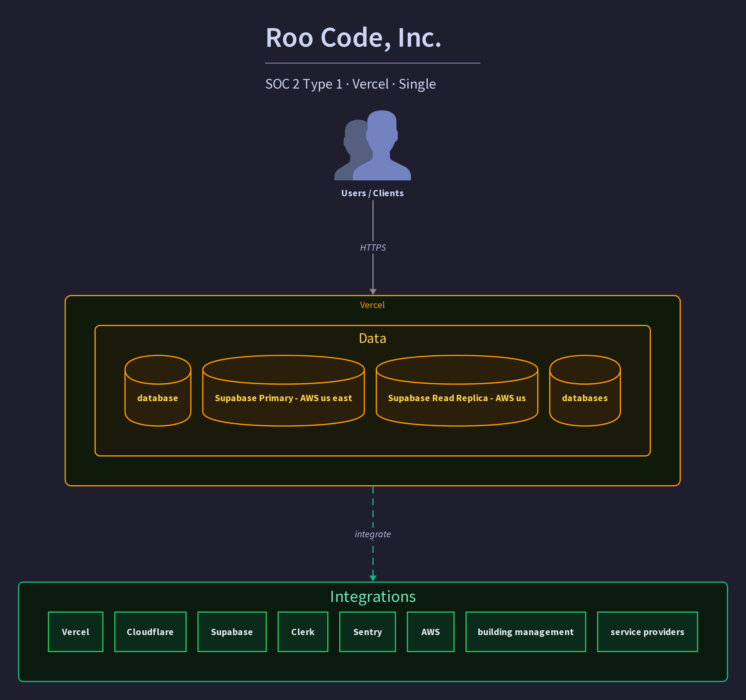This screenshot has height=700, width=746.
Task: Click the service providers box
Action: pos(647,632)
